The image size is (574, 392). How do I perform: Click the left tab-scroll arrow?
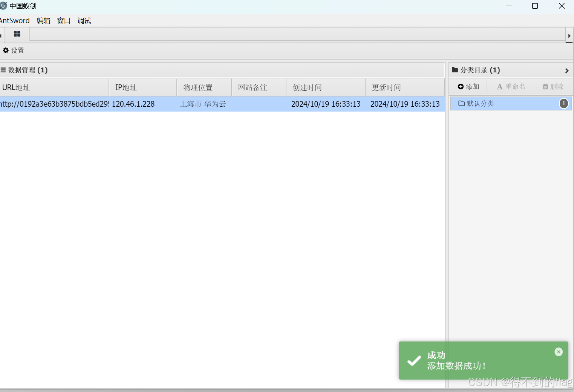[1, 36]
